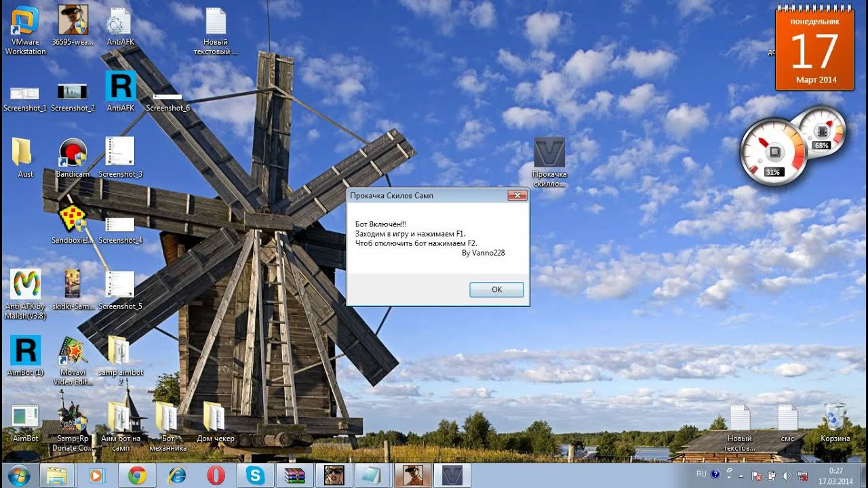The height and width of the screenshot is (488, 868).
Task: Launch Movavi Video Editor shortcut
Action: [x=73, y=361]
